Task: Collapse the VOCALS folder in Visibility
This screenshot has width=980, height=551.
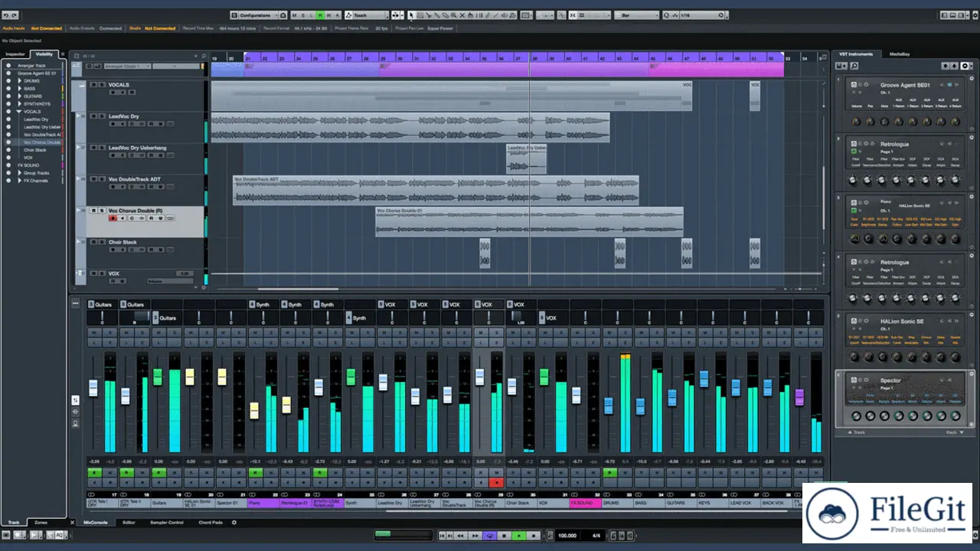Action: (x=19, y=112)
